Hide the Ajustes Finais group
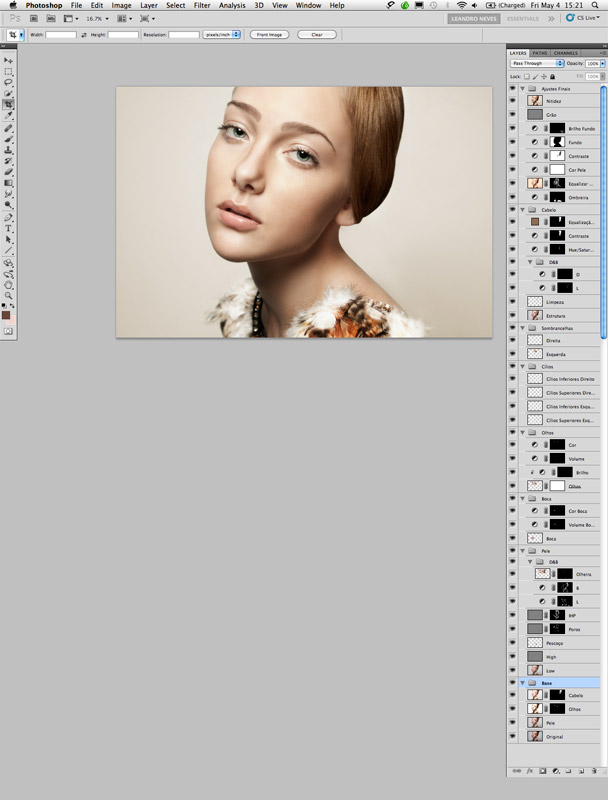The height and width of the screenshot is (800, 608). (513, 88)
